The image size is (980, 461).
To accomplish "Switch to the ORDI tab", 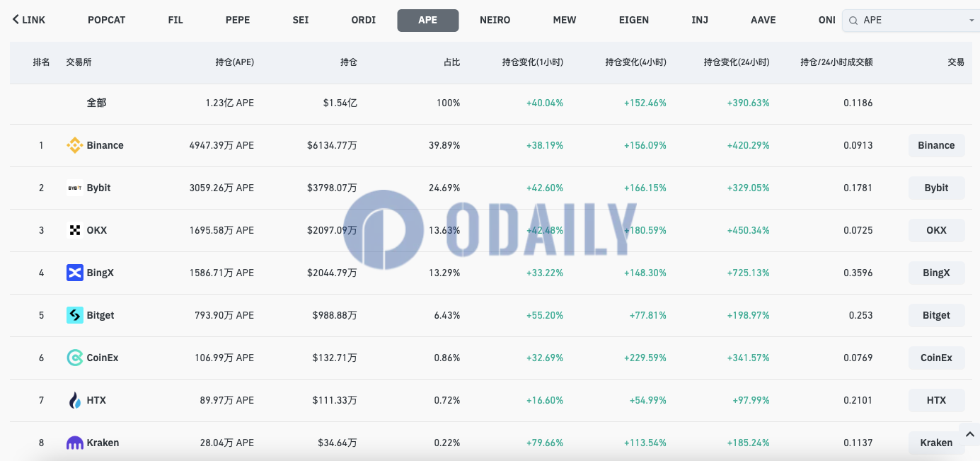I will (364, 20).
